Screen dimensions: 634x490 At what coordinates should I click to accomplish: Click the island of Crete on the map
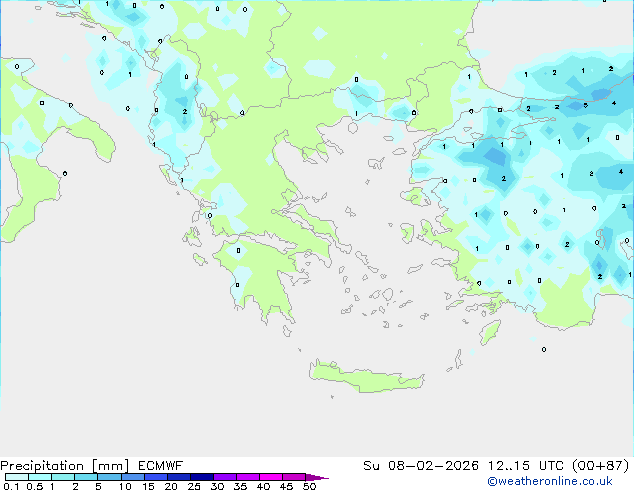(366, 378)
